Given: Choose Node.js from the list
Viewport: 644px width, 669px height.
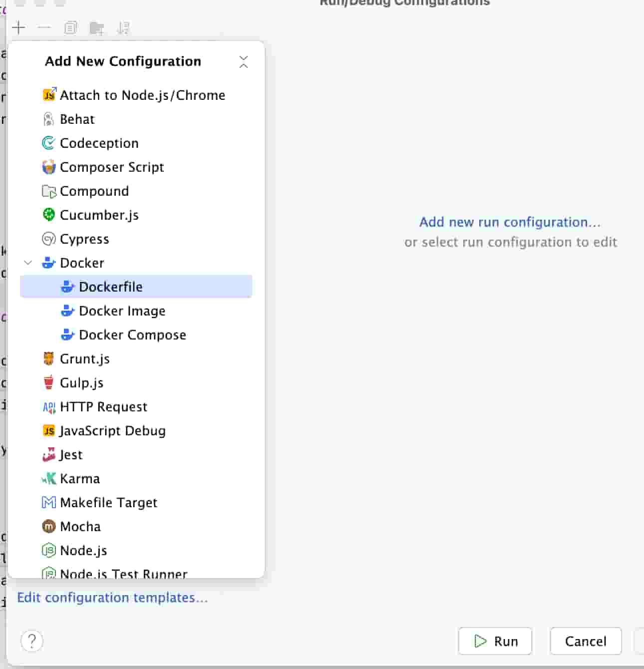Looking at the screenshot, I should 136,550.
